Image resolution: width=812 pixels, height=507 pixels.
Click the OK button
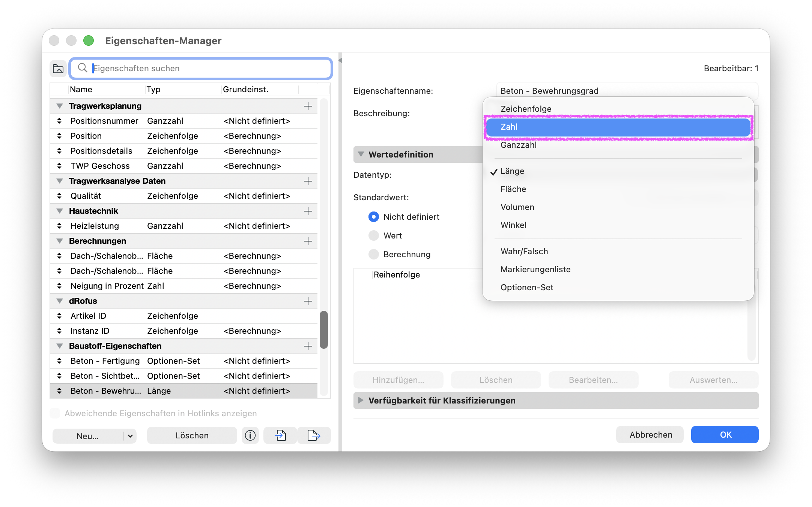725,435
